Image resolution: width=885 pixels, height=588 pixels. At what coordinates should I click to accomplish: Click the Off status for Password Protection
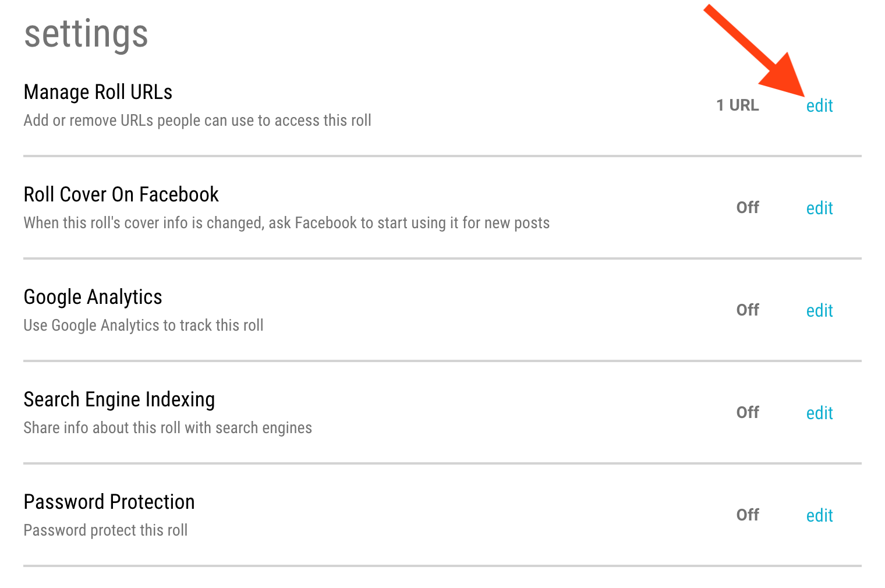coord(748,515)
